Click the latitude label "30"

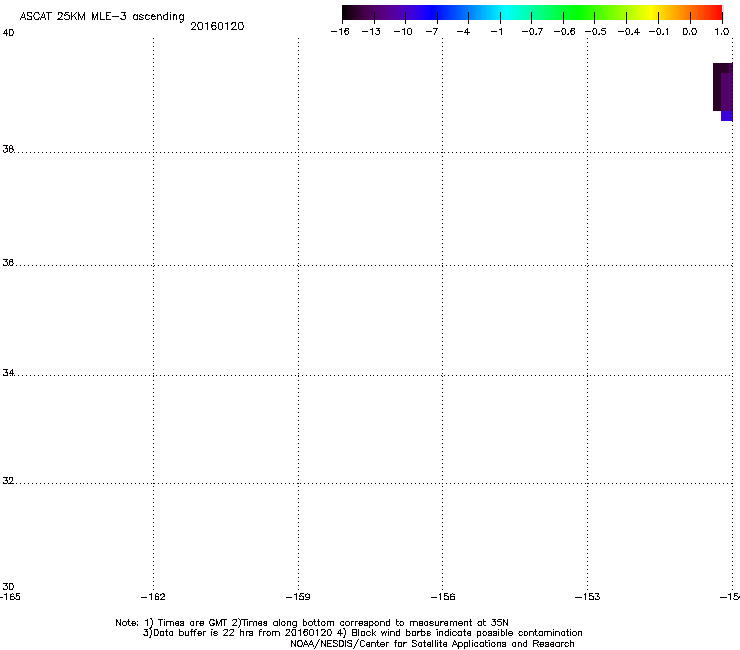click(x=8, y=587)
